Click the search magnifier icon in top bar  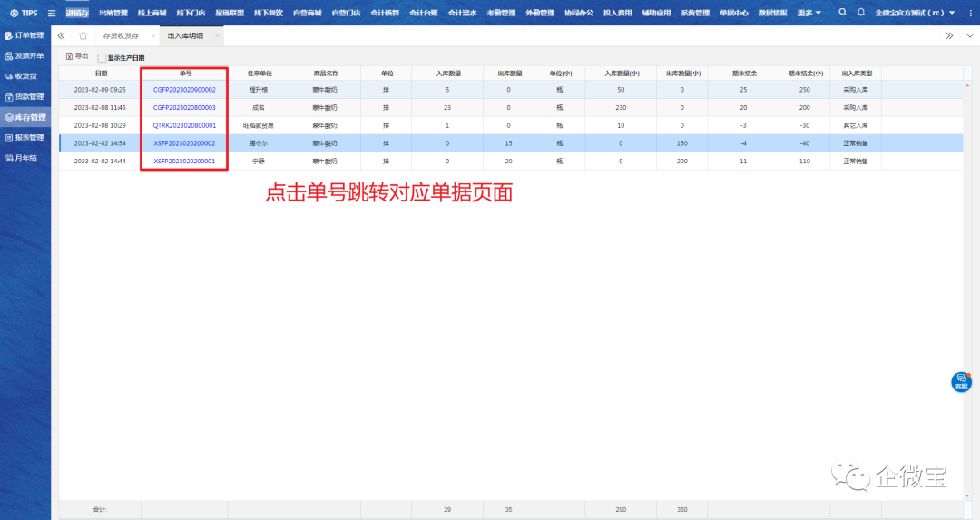pyautogui.click(x=843, y=13)
